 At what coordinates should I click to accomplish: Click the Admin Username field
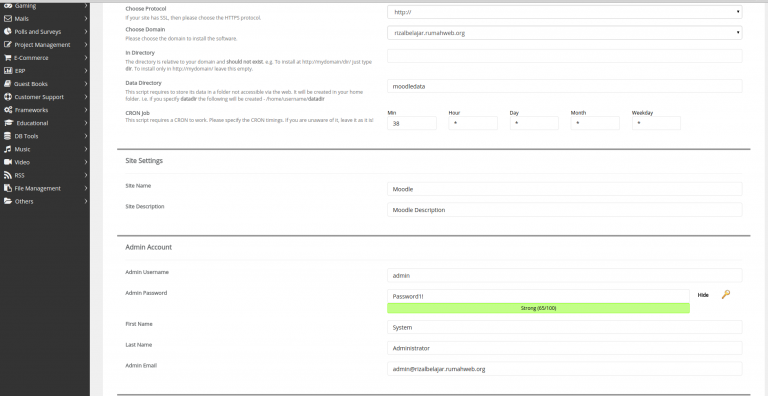point(564,275)
